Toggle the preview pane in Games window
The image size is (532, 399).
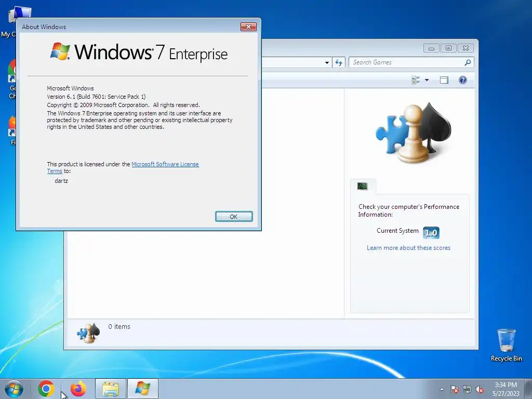pos(444,80)
